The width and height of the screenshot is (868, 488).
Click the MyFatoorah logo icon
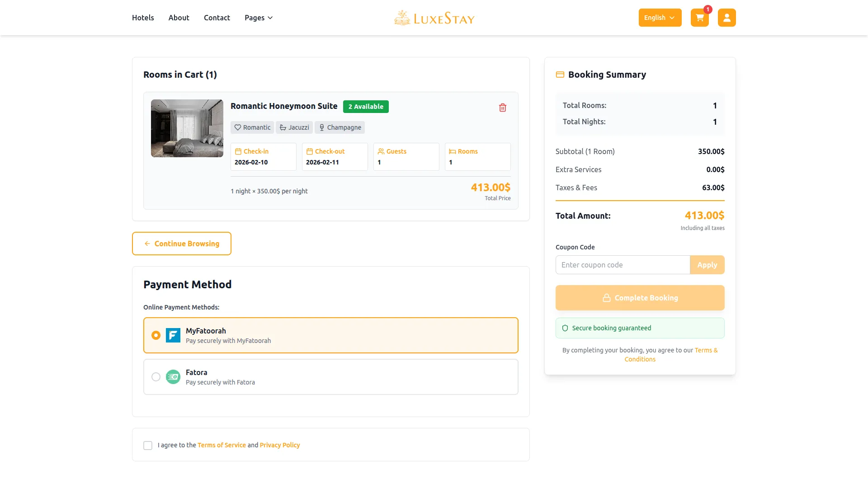point(173,335)
